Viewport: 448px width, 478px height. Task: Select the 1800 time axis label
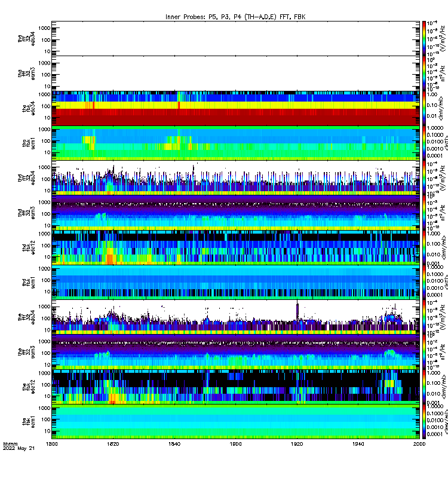tap(51, 444)
